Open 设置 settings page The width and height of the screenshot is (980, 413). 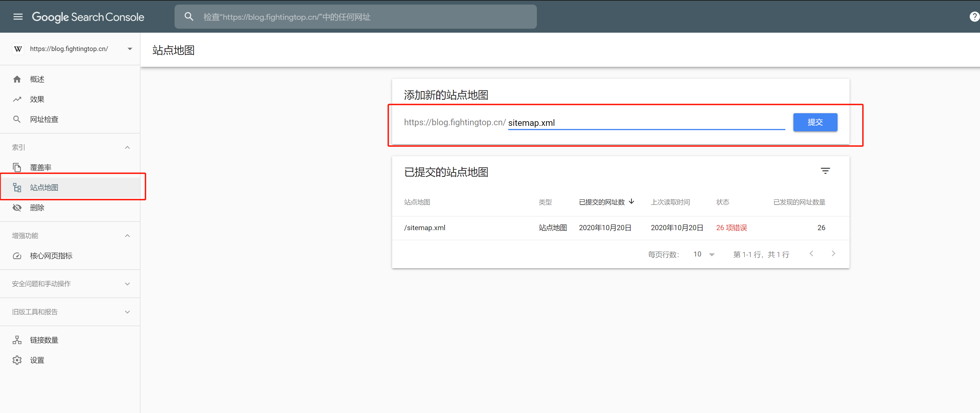[x=70, y=360]
